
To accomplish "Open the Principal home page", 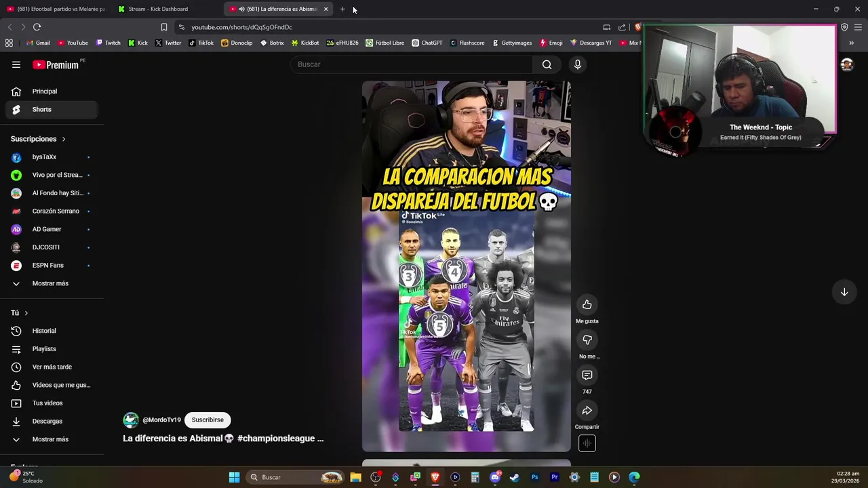I will pos(52,91).
